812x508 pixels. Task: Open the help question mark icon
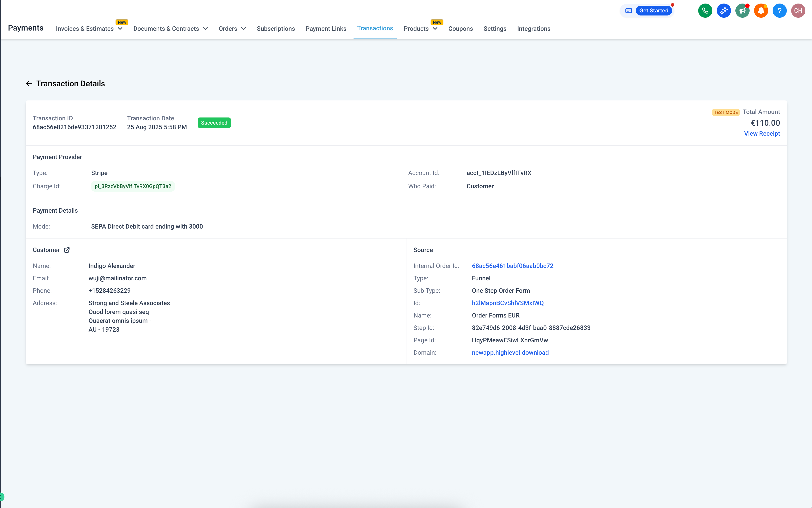pos(779,10)
